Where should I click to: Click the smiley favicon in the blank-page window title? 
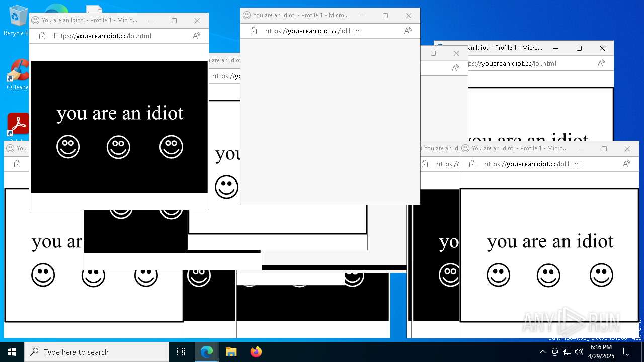point(247,15)
